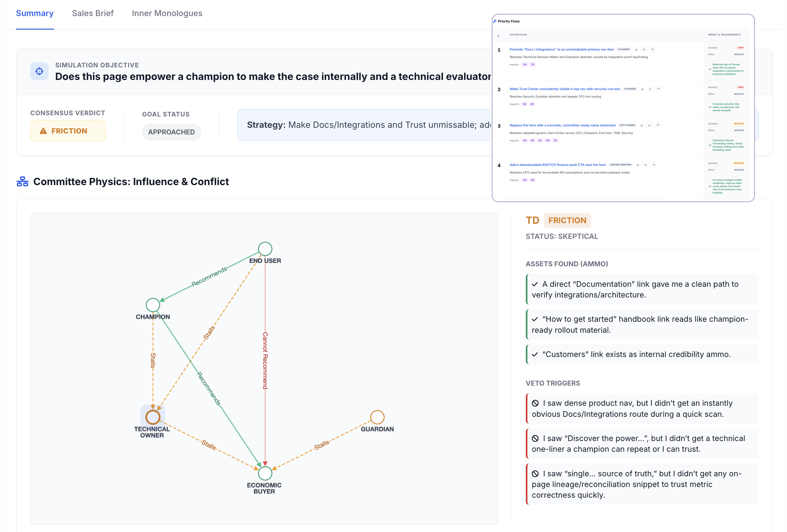Switch to the Sales Brief tab

pyautogui.click(x=92, y=13)
